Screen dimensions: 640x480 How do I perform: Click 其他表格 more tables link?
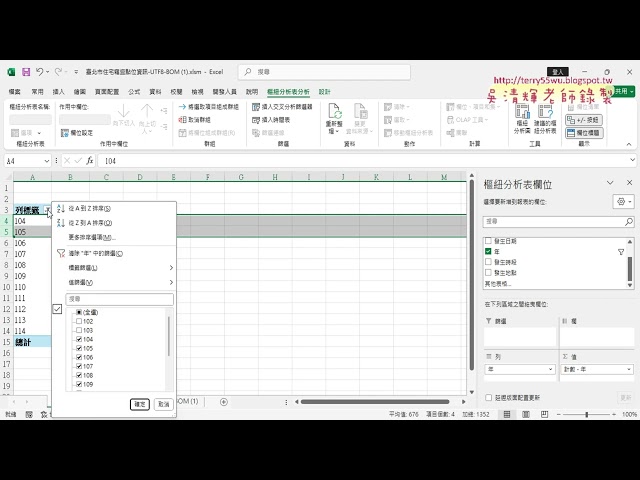point(498,284)
